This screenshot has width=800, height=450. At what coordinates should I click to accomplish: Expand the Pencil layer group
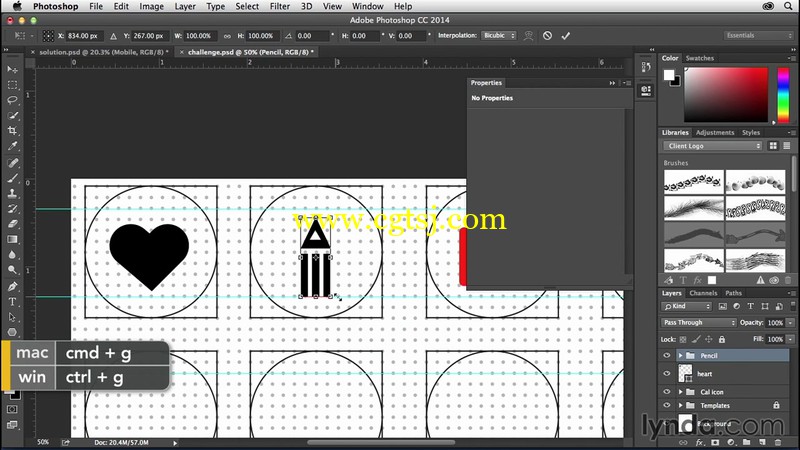pyautogui.click(x=680, y=356)
